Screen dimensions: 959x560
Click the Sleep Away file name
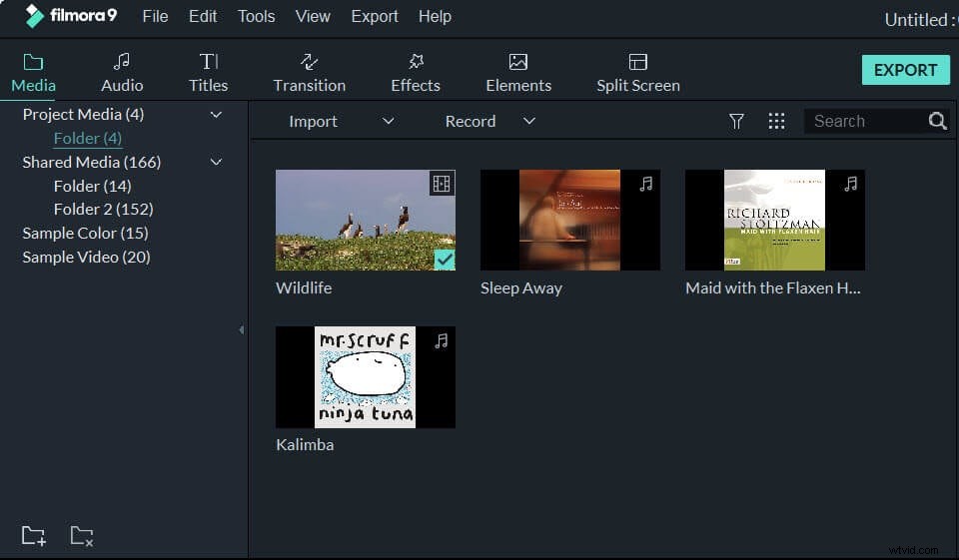click(521, 287)
